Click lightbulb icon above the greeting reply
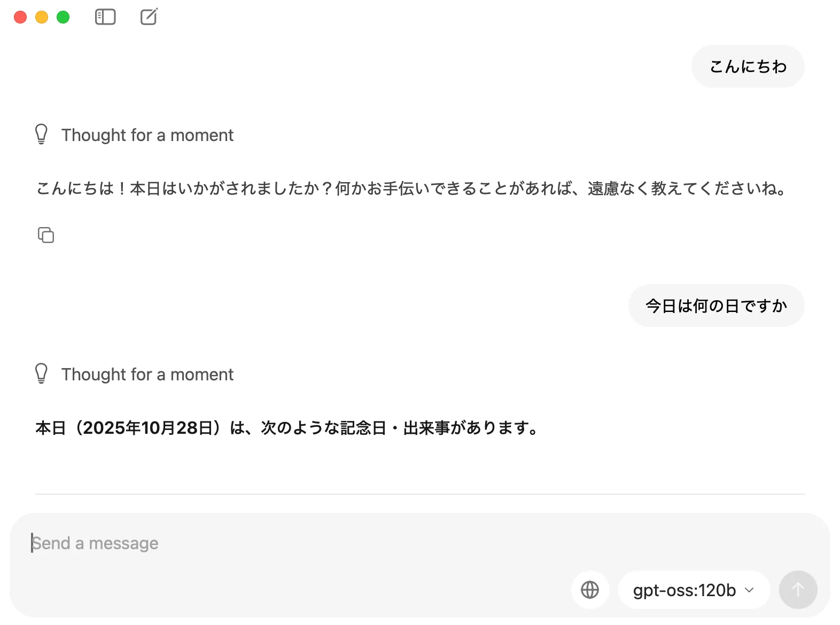Viewport: 840px width, 625px height. coord(41,135)
